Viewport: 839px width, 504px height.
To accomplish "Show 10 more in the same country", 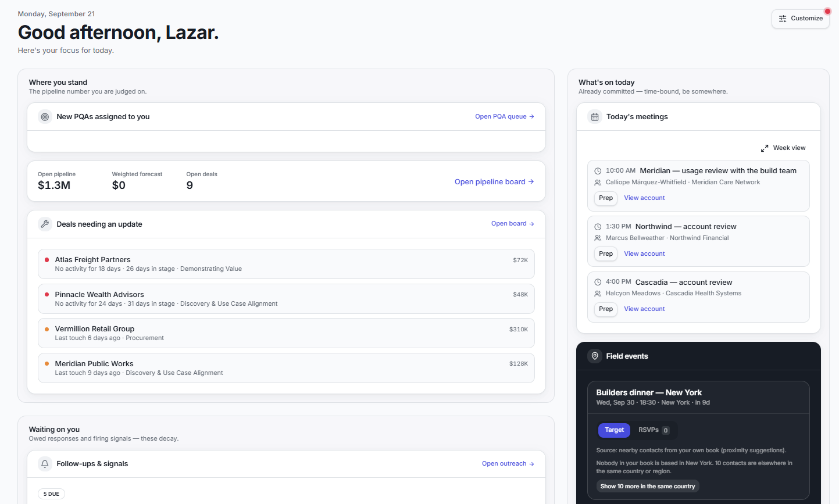I will tap(647, 487).
